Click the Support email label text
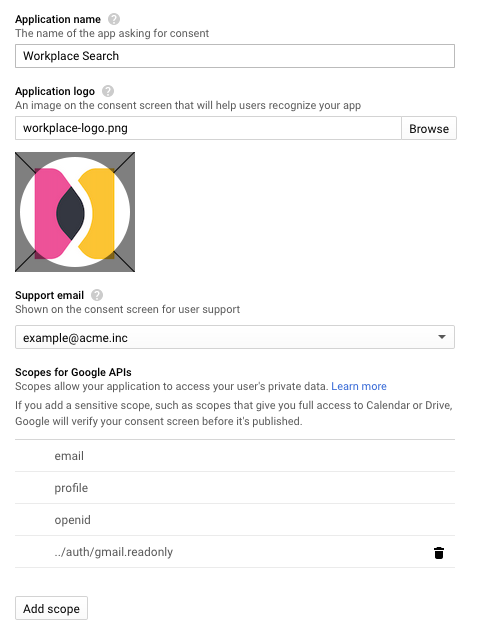Image resolution: width=495 pixels, height=630 pixels. [x=49, y=295]
